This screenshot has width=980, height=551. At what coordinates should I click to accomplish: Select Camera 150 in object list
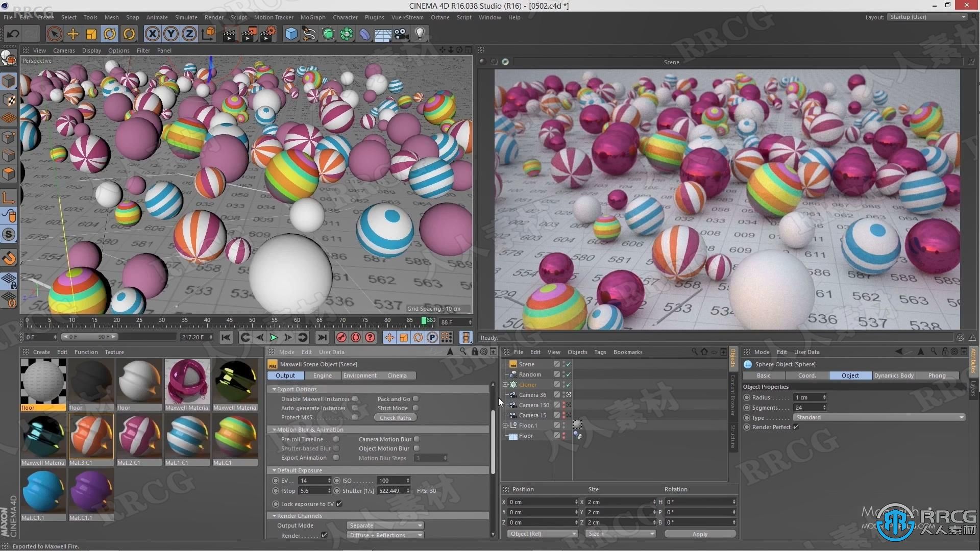534,405
